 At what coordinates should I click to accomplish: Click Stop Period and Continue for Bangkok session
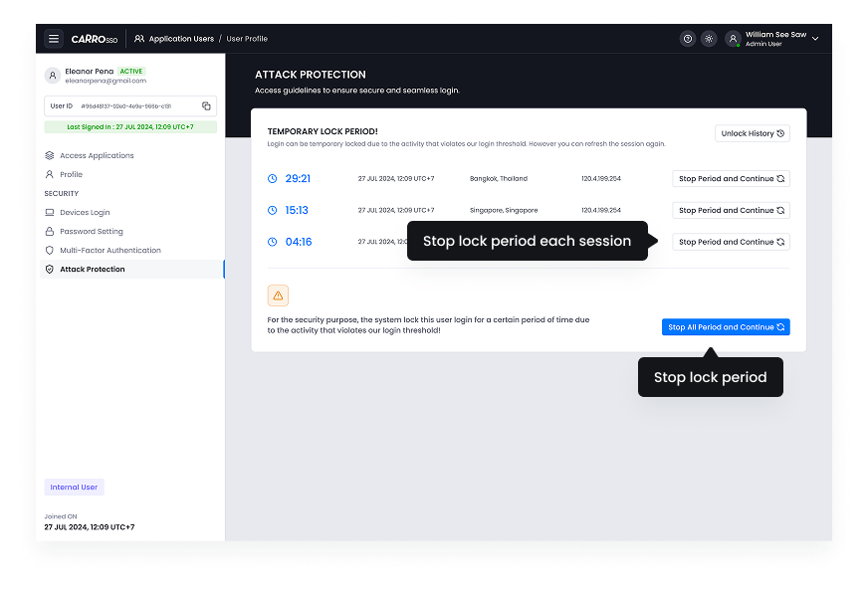tap(731, 179)
